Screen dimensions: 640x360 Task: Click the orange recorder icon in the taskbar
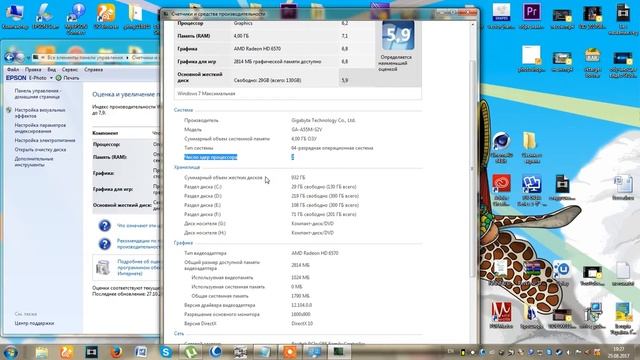[290, 351]
